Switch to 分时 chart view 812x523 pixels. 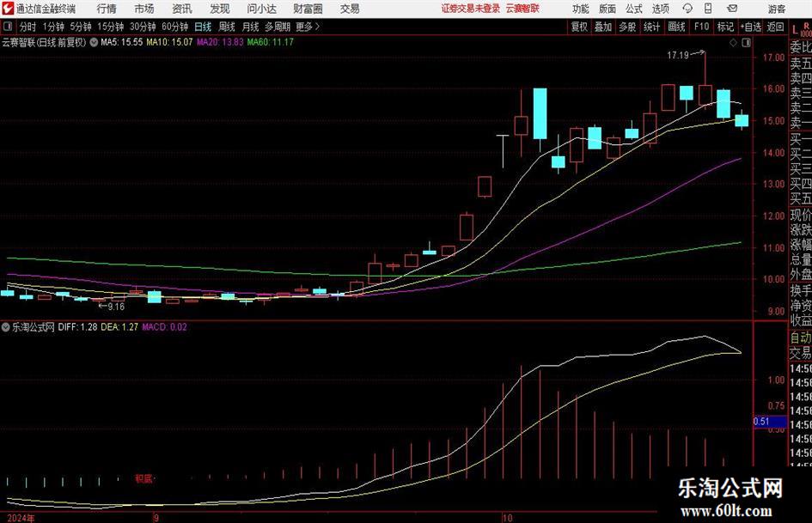[27, 27]
